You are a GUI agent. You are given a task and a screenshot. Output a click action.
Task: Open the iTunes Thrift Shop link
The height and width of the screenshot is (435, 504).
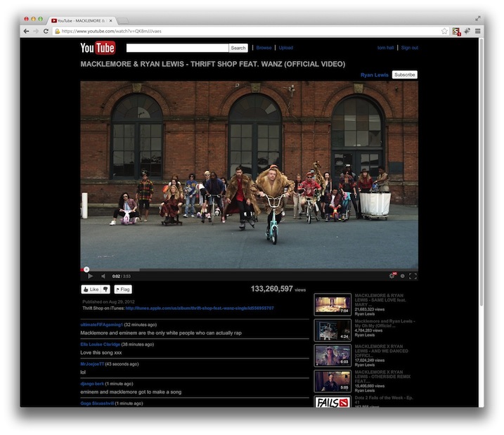point(200,308)
